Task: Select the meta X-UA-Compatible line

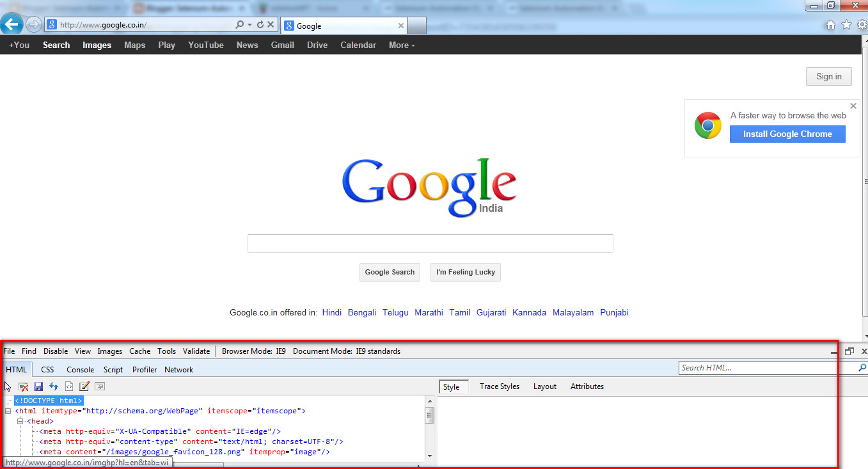Action: click(x=160, y=431)
